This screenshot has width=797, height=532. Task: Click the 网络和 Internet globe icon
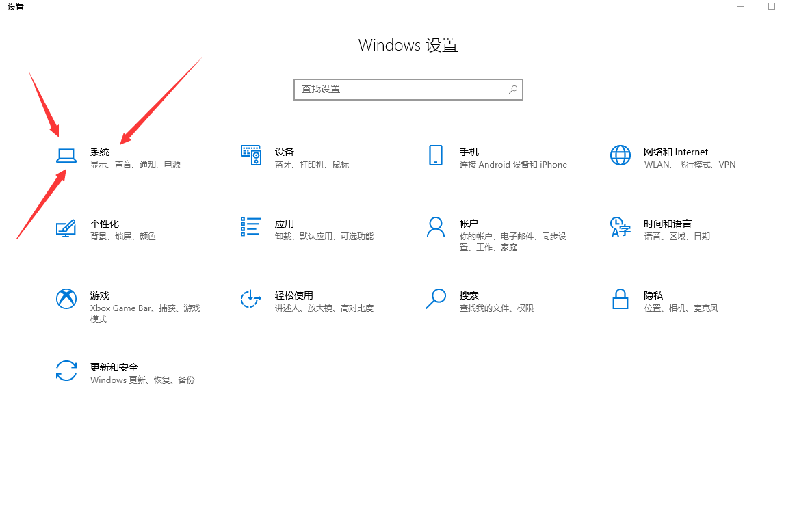click(620, 155)
